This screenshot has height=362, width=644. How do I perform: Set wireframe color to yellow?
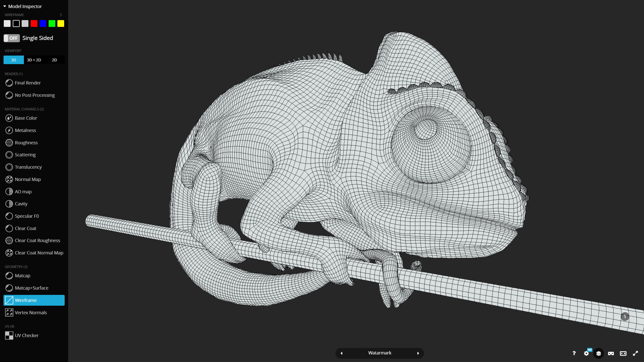pyautogui.click(x=61, y=24)
